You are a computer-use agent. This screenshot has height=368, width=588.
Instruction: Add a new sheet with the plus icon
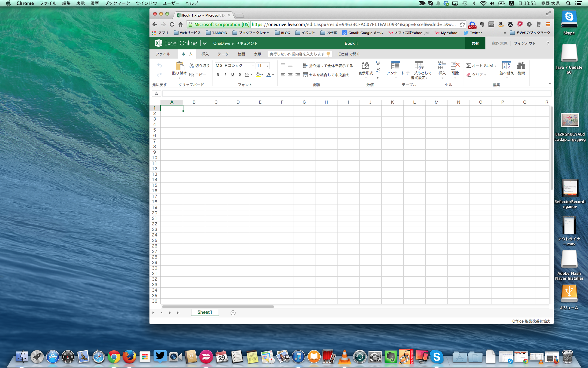click(233, 312)
